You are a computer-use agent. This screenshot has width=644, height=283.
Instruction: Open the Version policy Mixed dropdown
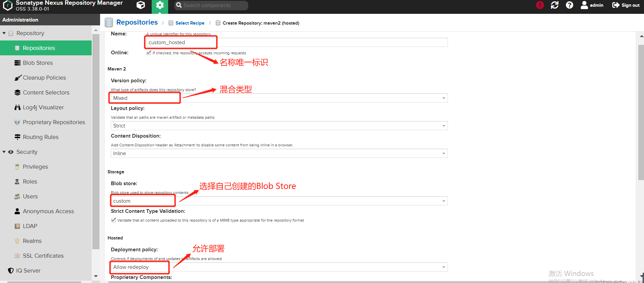(279, 98)
